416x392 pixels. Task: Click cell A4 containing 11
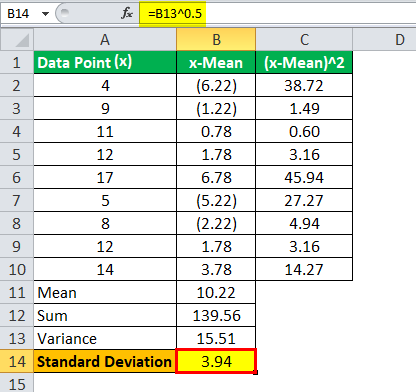point(105,131)
